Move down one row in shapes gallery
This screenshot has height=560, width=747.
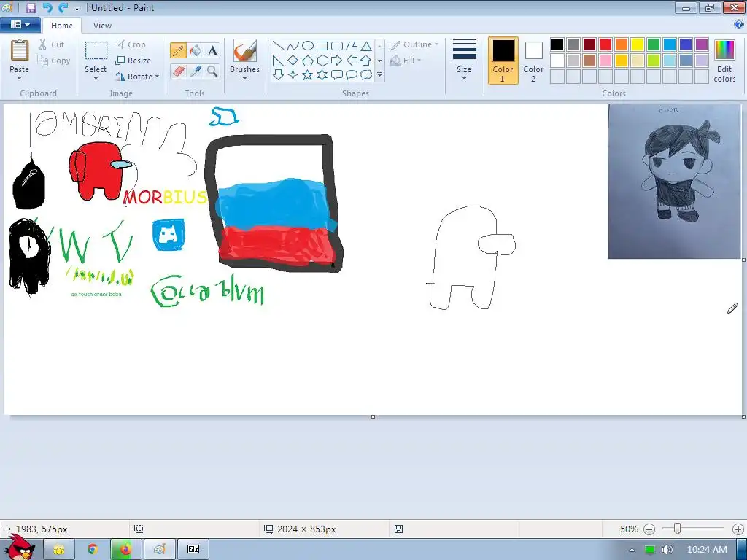coord(379,61)
